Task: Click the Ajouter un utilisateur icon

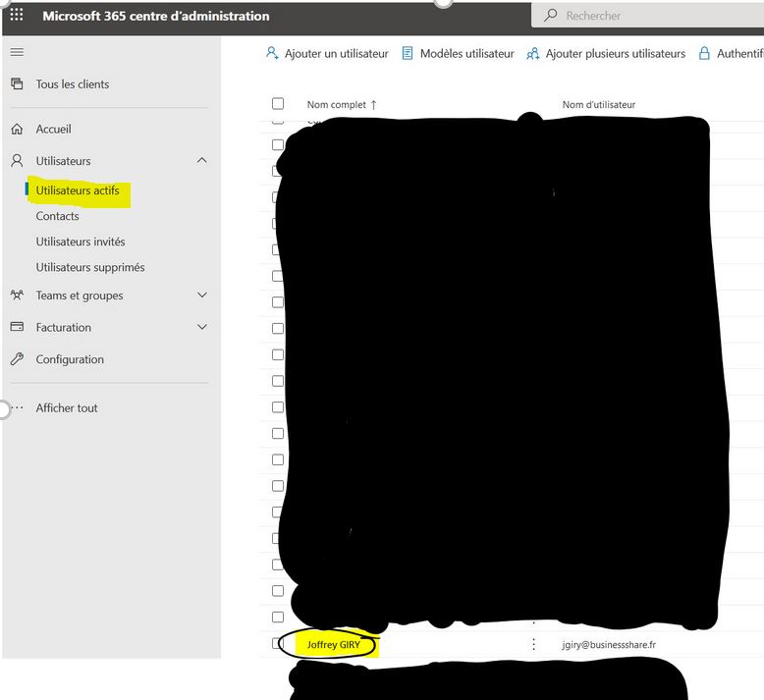Action: (x=272, y=53)
